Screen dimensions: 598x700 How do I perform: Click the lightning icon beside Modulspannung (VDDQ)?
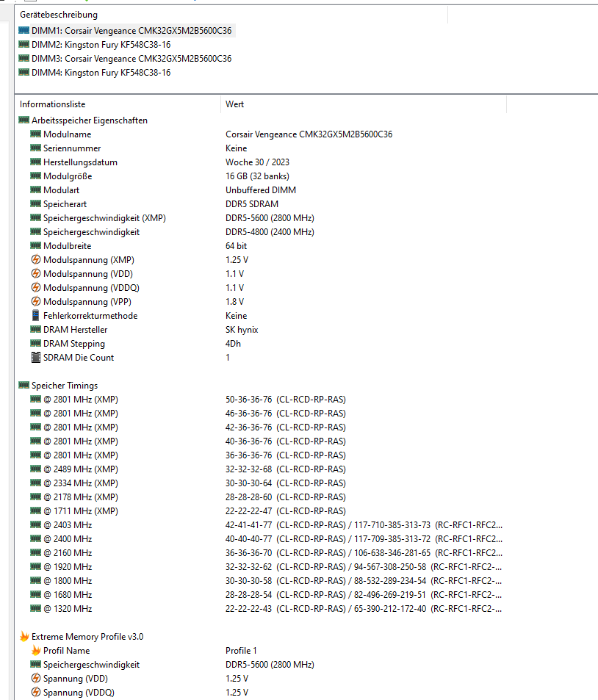pyautogui.click(x=36, y=287)
